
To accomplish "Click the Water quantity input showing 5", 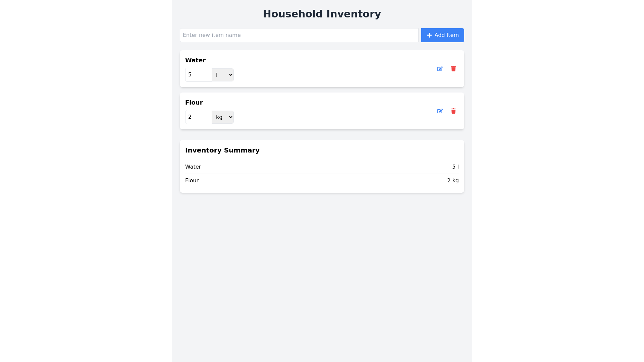I will [x=198, y=75].
